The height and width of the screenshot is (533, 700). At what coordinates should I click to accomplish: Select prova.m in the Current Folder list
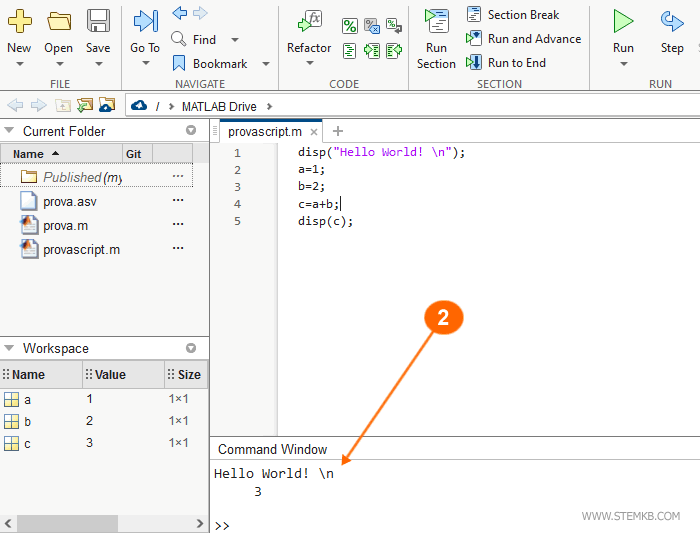[65, 225]
